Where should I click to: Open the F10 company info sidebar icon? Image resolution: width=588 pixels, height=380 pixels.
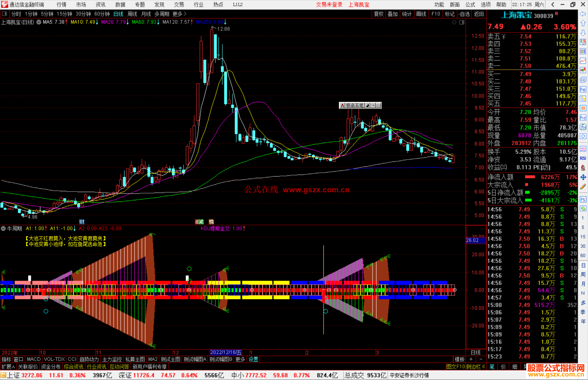pyautogui.click(x=583, y=89)
